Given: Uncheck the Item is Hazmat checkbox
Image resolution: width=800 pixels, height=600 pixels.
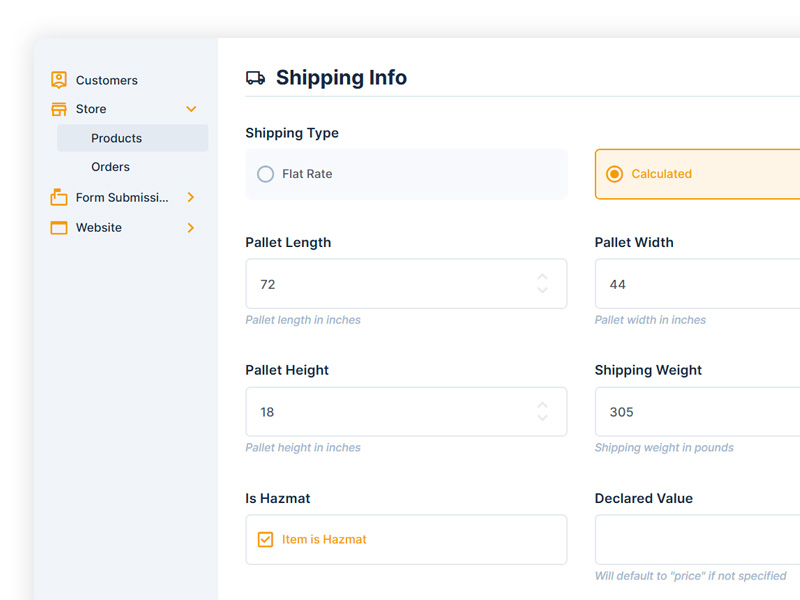Looking at the screenshot, I should [265, 540].
